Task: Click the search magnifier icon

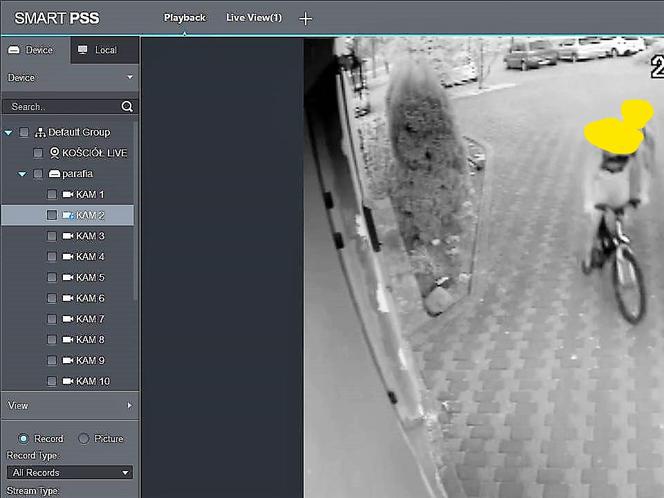Action: point(127,107)
